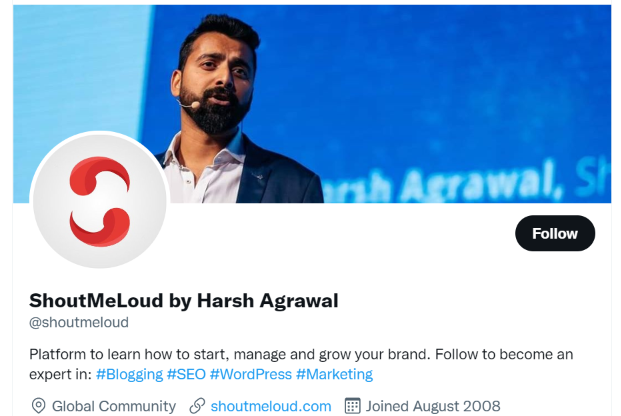Click the Joined August 2008 text

[433, 406]
